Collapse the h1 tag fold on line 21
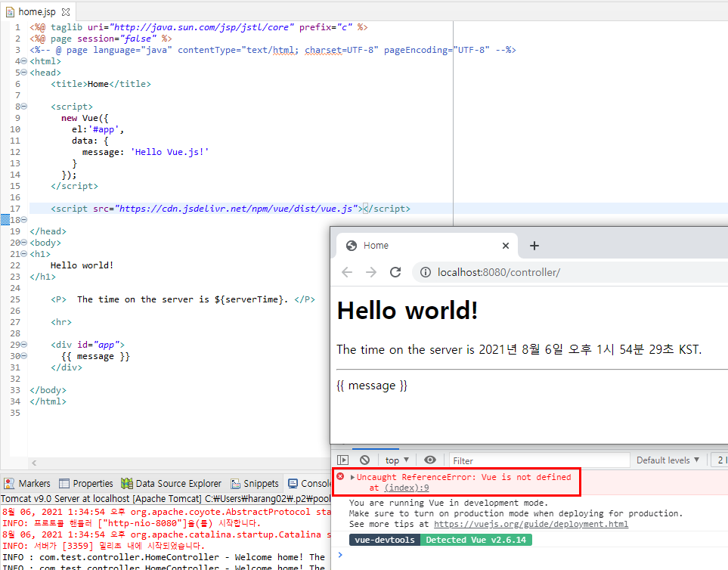The image size is (728, 570). click(x=24, y=254)
